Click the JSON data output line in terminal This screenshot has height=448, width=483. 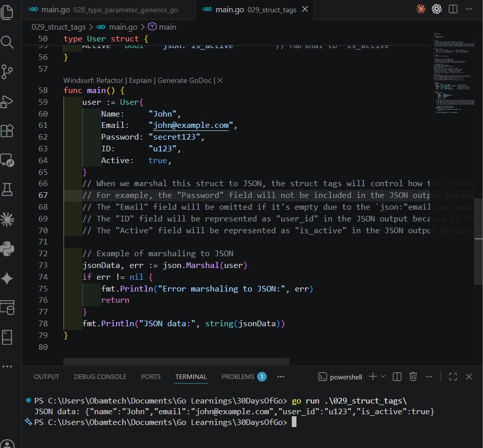[x=234, y=412]
